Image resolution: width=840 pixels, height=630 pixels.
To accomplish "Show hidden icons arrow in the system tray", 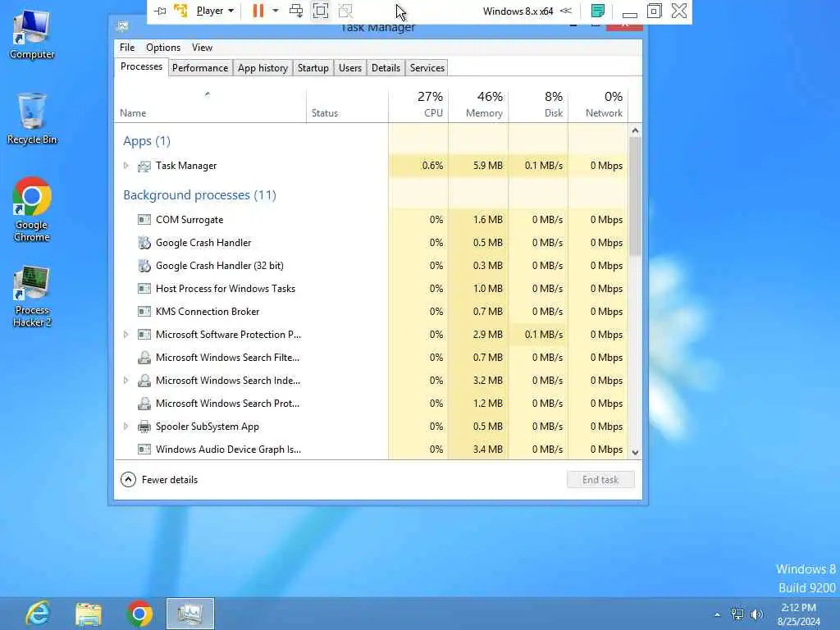I will point(717,614).
